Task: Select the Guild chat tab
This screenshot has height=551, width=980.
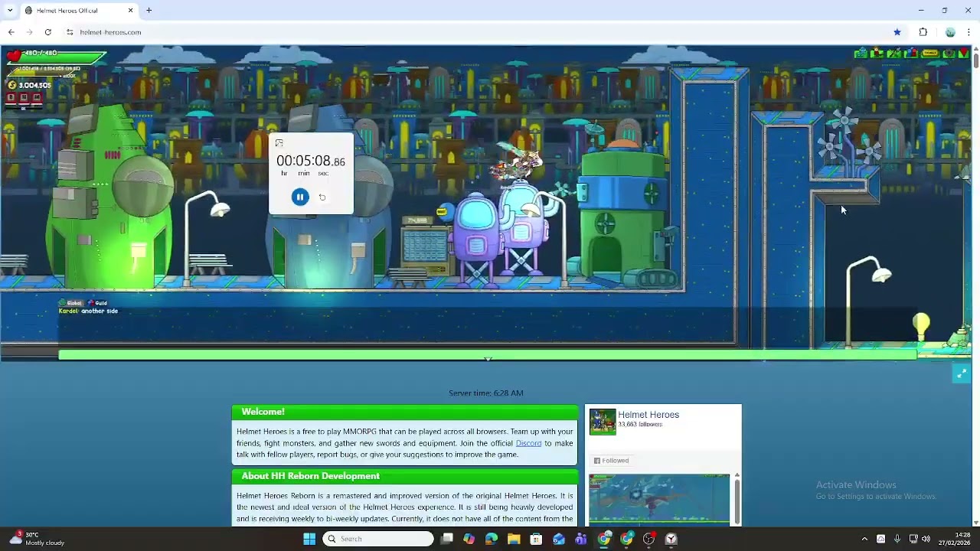Action: tap(98, 303)
